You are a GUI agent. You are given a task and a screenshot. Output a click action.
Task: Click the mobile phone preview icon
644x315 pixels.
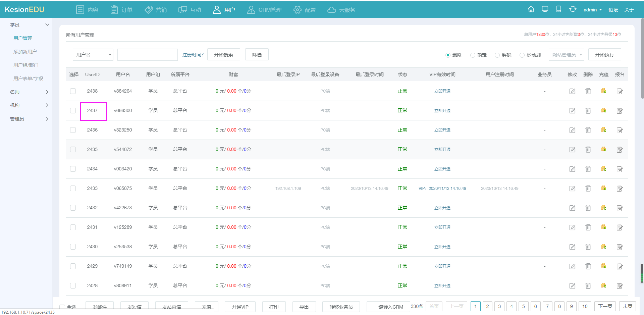pyautogui.click(x=558, y=9)
